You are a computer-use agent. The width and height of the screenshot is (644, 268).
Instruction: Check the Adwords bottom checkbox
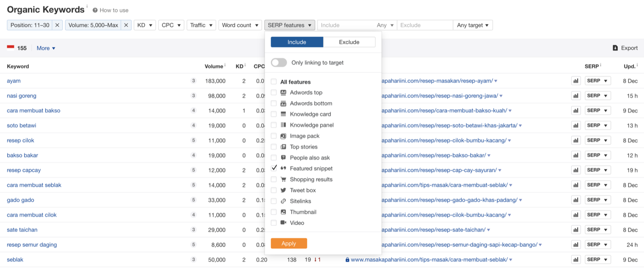[274, 104]
